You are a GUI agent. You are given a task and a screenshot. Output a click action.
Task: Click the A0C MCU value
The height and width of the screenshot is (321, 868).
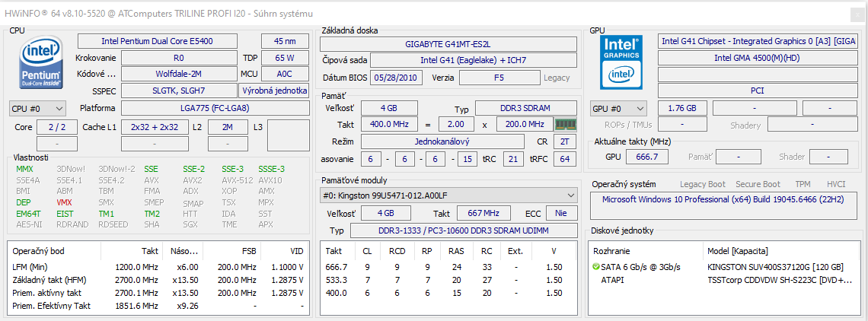[285, 74]
